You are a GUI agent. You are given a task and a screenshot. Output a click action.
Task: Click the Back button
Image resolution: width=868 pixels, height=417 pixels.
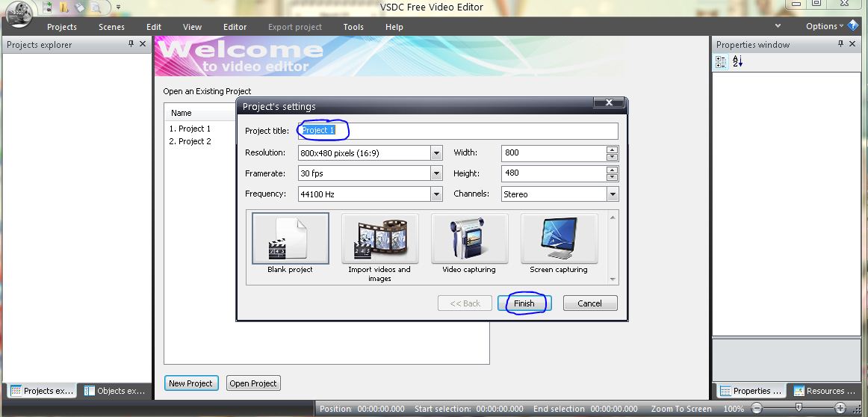(x=465, y=303)
